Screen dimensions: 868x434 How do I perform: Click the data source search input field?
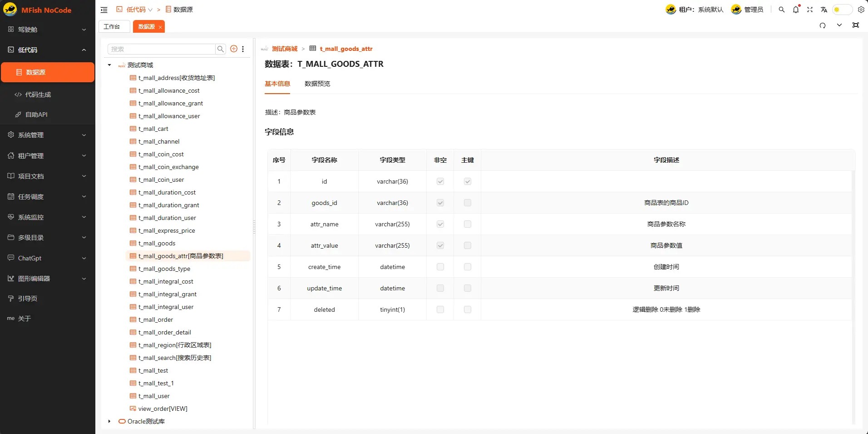161,49
